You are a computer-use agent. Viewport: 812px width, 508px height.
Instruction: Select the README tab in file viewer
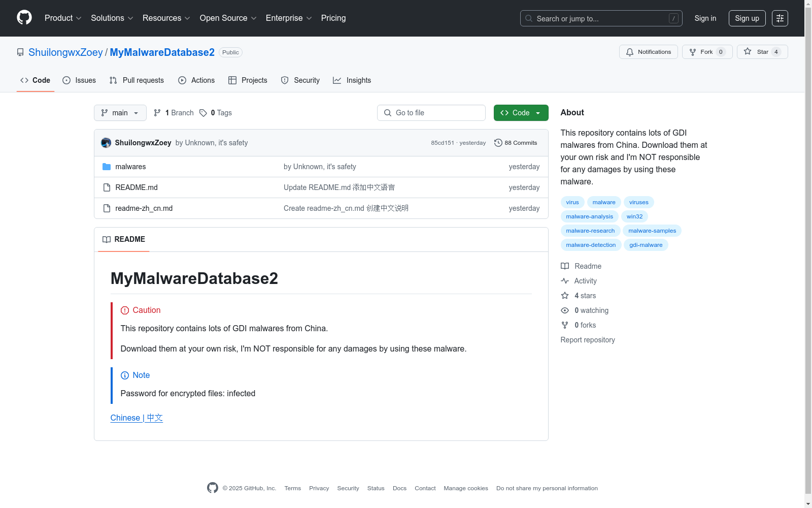point(124,239)
